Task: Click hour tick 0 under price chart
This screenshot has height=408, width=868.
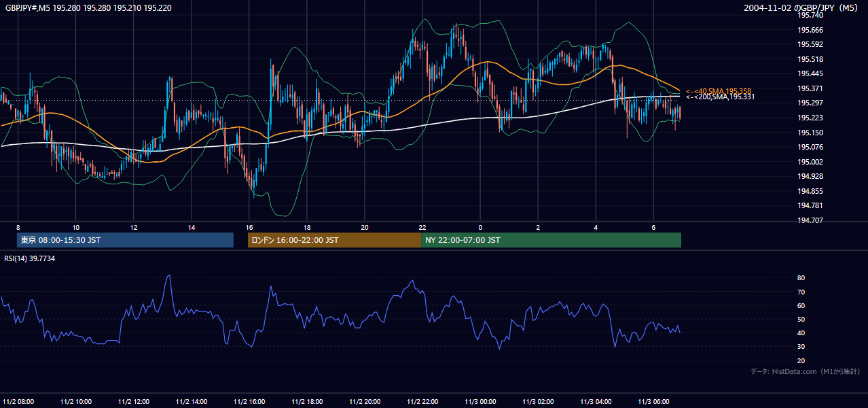Action: [x=480, y=227]
